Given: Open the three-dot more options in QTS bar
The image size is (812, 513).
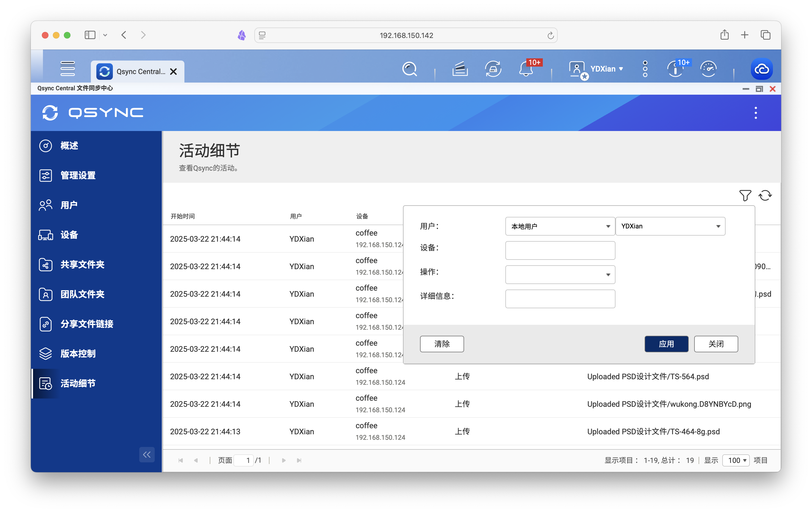Looking at the screenshot, I should coord(645,69).
